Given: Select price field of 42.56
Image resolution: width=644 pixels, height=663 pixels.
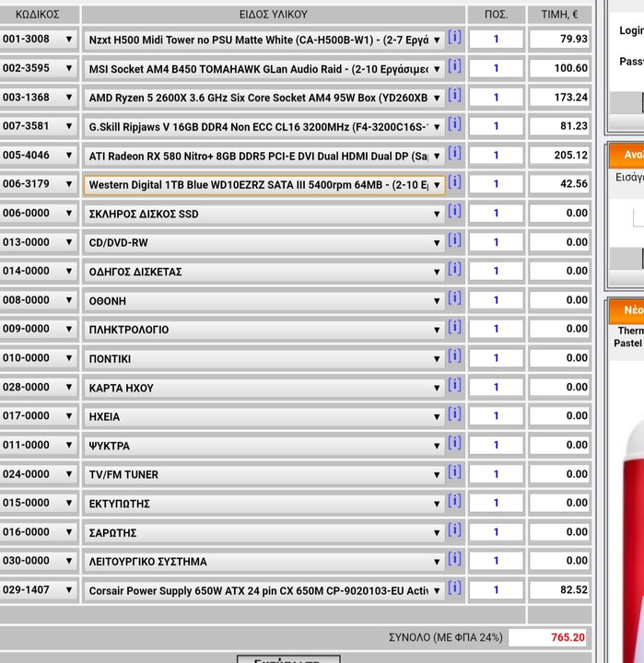Looking at the screenshot, I should 559,183.
